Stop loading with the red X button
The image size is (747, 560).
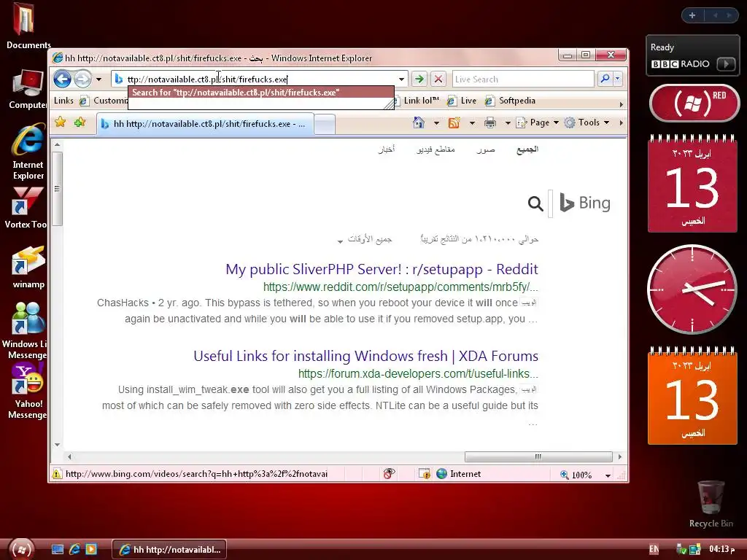pos(438,79)
